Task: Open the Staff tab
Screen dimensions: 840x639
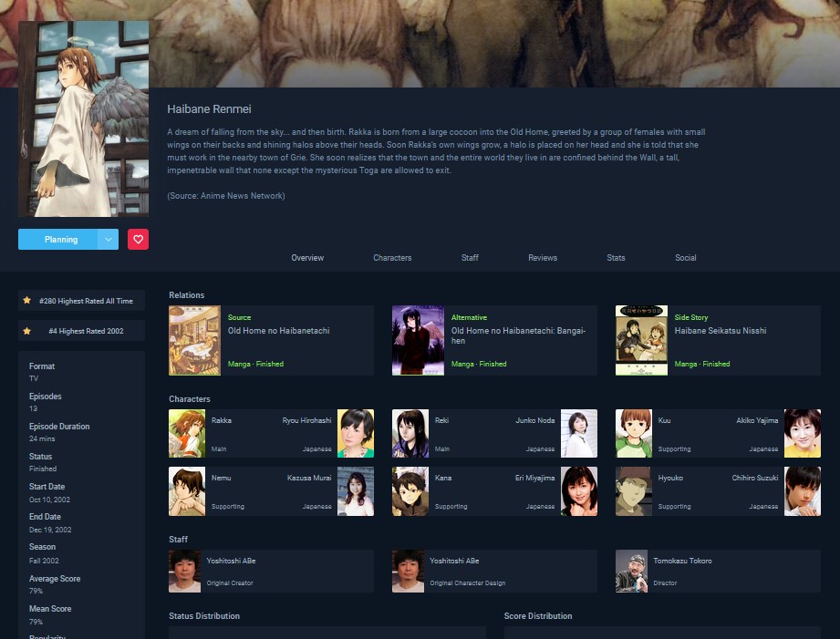Action: 470,258
